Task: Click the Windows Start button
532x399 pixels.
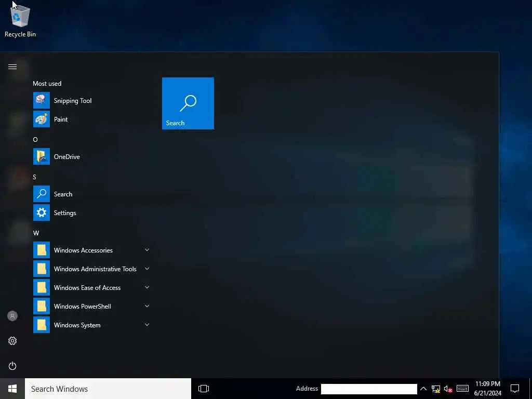Action: coord(12,389)
